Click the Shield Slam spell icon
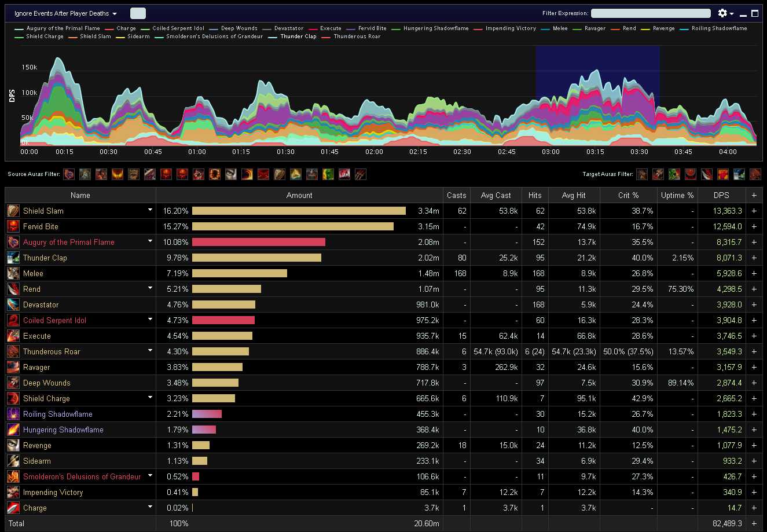 pyautogui.click(x=13, y=211)
